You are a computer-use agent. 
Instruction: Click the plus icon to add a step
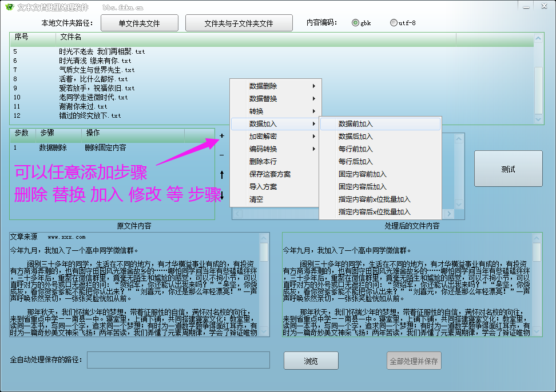[221, 135]
